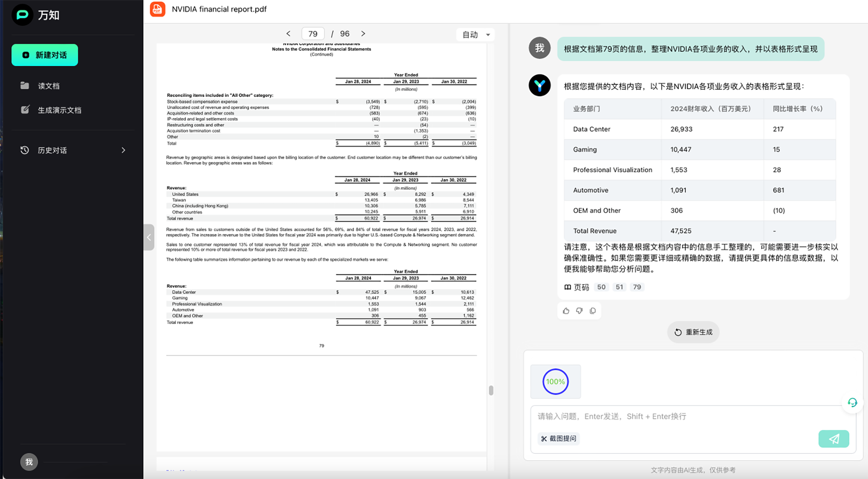868x479 pixels.
Task: Go to next PDF page arrow
Action: pyautogui.click(x=363, y=34)
